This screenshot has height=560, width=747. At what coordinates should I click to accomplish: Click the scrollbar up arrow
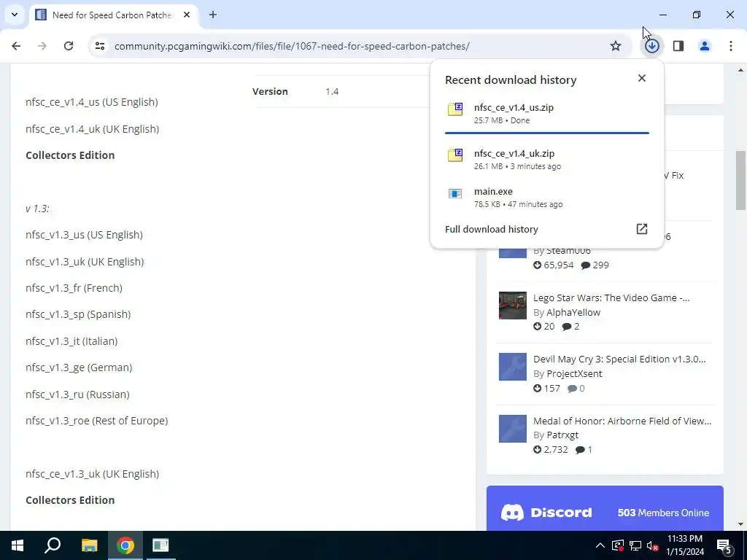point(740,70)
